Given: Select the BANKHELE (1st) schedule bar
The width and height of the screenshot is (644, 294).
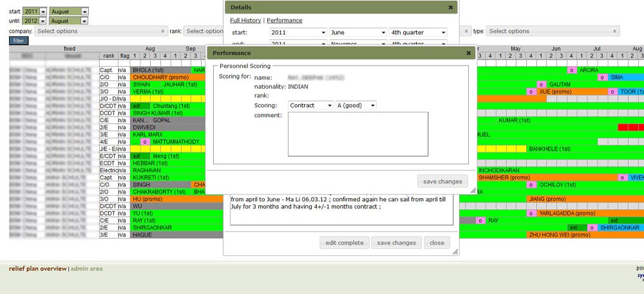Looking at the screenshot, I should pyautogui.click(x=585, y=149).
